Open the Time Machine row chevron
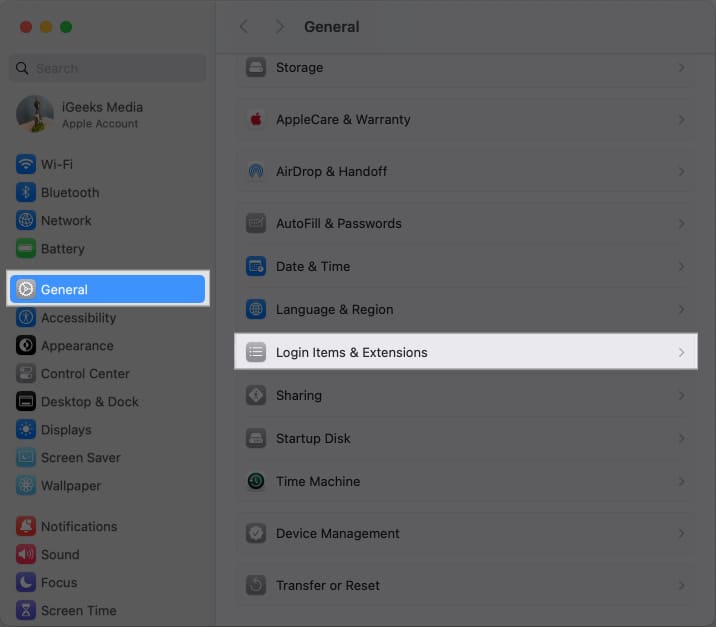This screenshot has height=627, width=716. click(x=681, y=481)
